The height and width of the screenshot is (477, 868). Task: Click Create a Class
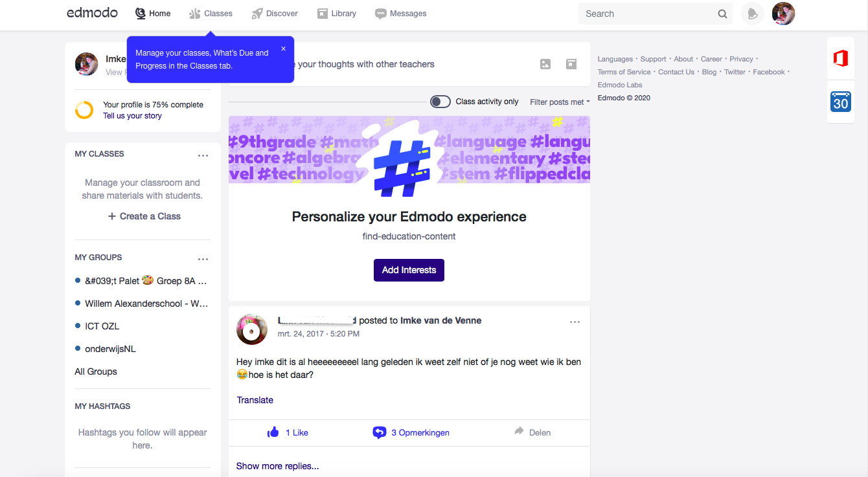[144, 216]
